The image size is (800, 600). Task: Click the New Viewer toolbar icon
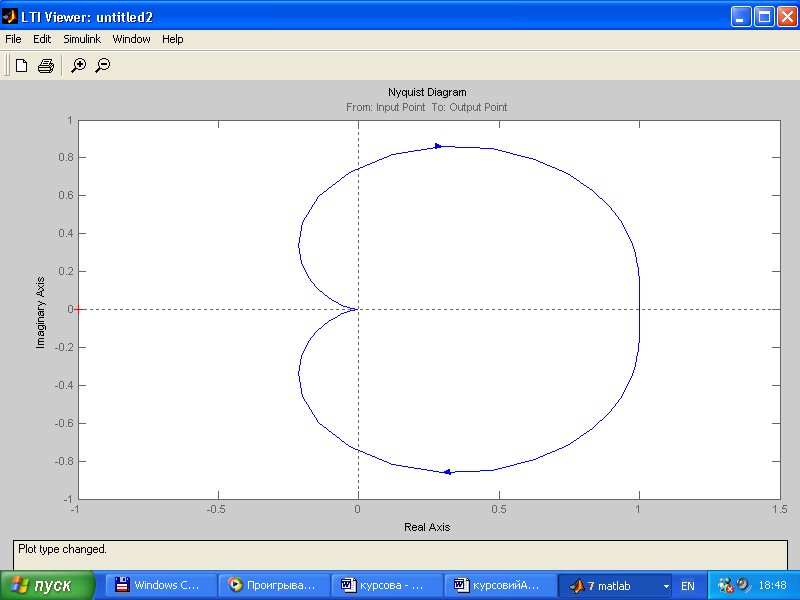[x=21, y=65]
